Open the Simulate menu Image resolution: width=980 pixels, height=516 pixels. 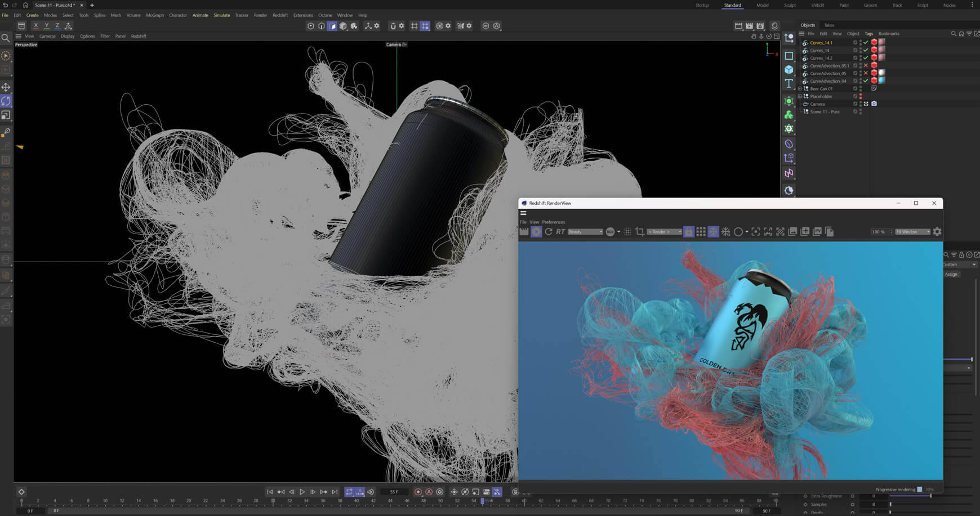pyautogui.click(x=221, y=15)
